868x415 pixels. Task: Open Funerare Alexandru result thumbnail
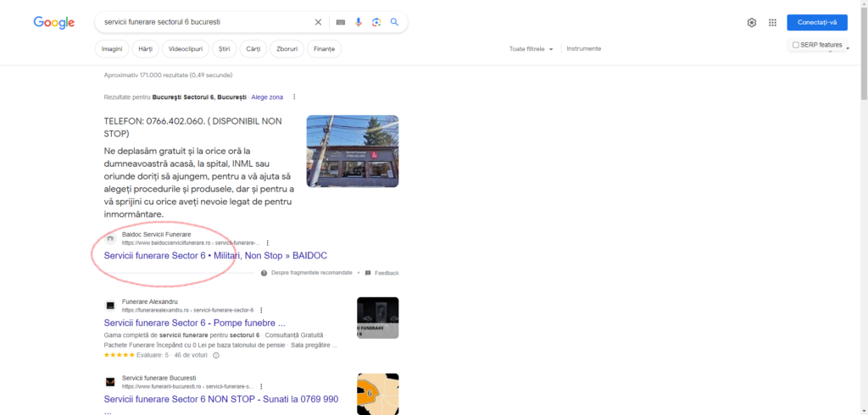coord(377,318)
